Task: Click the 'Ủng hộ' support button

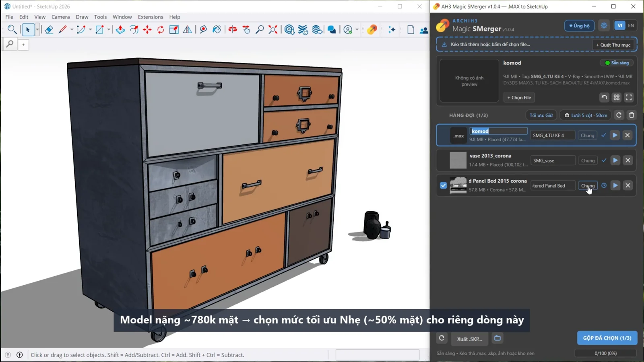Action: (579, 26)
